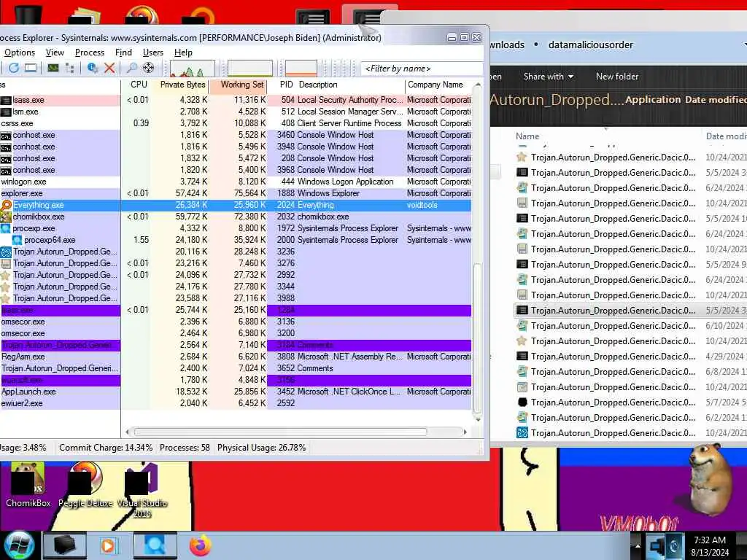Open the commit history mini graph
The width and height of the screenshot is (747, 560).
pos(250,68)
